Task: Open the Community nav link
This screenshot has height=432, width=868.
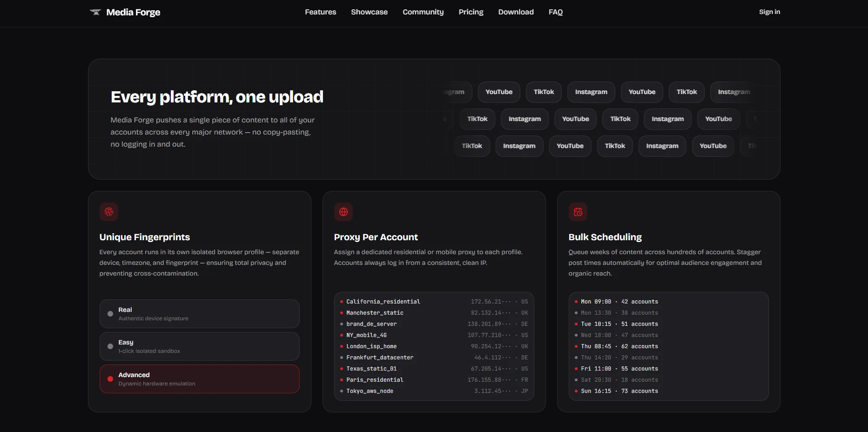Action: click(423, 12)
